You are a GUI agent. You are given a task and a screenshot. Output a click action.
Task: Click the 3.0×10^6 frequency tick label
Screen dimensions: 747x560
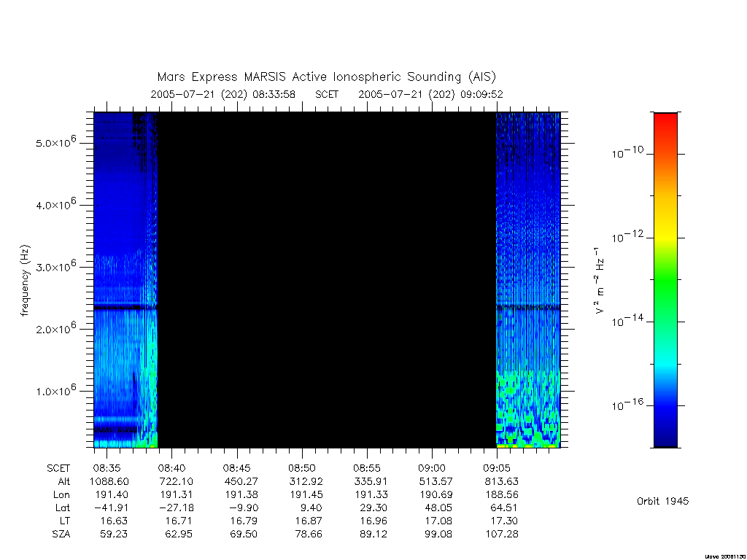[x=55, y=265]
